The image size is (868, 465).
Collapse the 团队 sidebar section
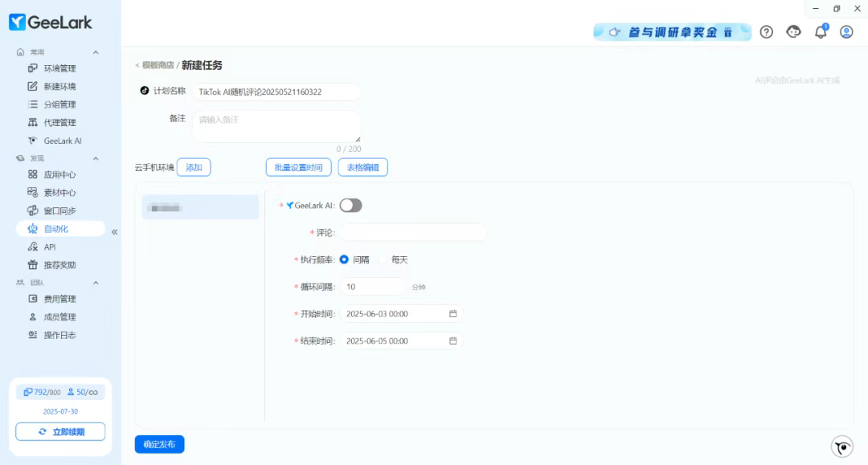click(x=96, y=283)
